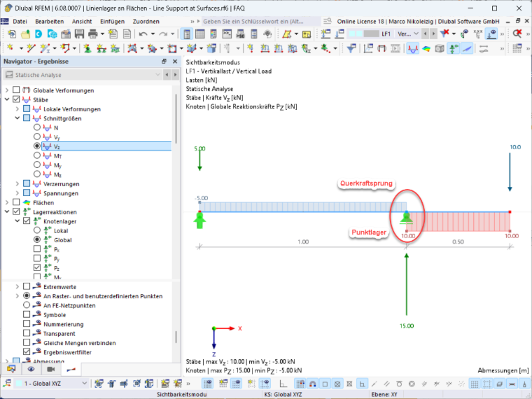This screenshot has width=532, height=399.
Task: Click the open file folder icon
Action: (25, 34)
